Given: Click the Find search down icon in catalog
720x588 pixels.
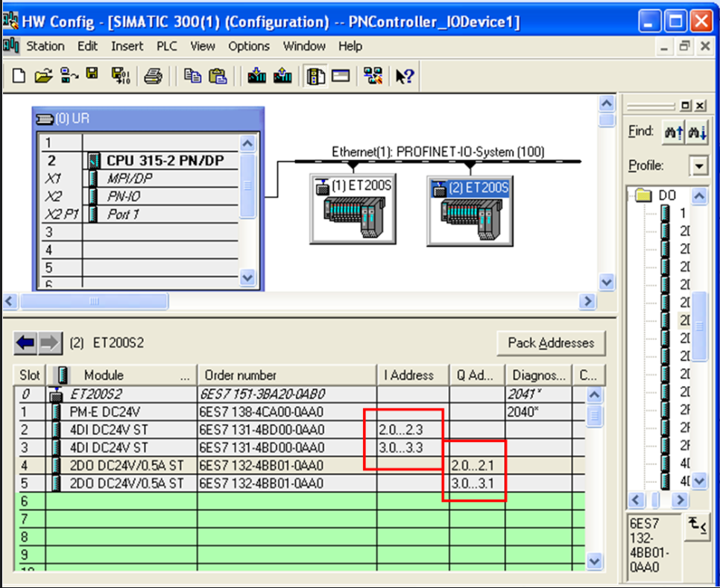Looking at the screenshot, I should click(697, 133).
